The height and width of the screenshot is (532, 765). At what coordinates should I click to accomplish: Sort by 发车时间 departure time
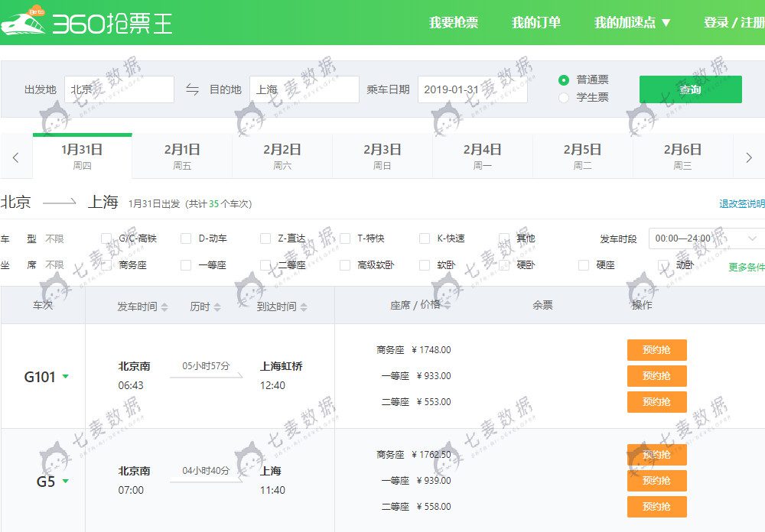[142, 307]
